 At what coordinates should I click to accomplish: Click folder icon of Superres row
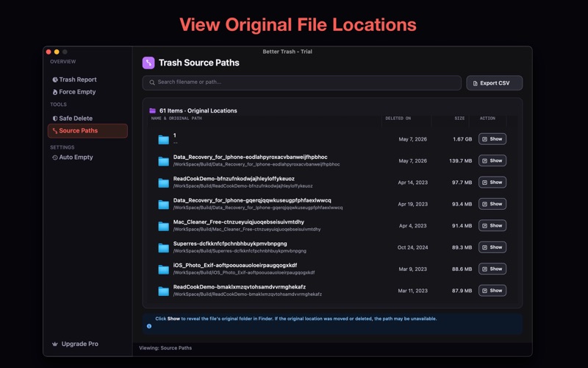pyautogui.click(x=163, y=248)
